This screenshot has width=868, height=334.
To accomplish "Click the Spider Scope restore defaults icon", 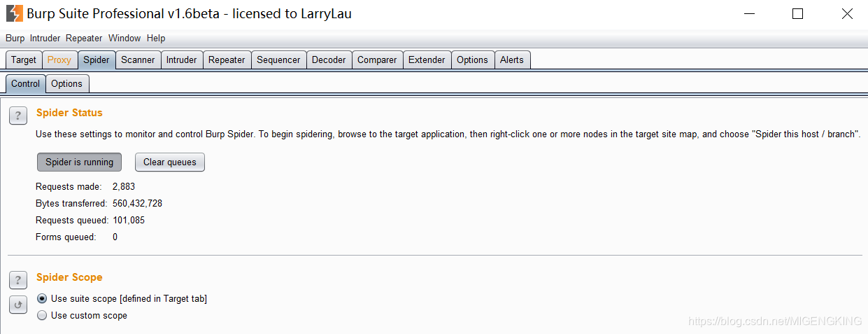I will coord(18,305).
